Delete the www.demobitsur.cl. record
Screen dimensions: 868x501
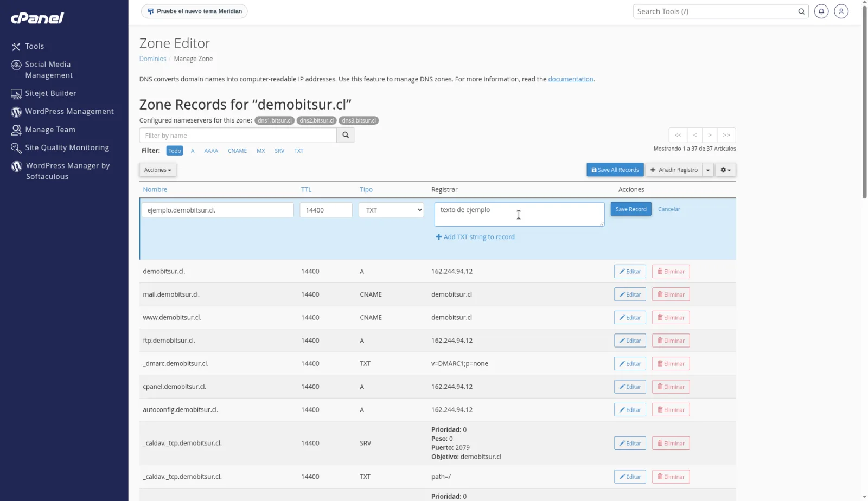click(671, 318)
